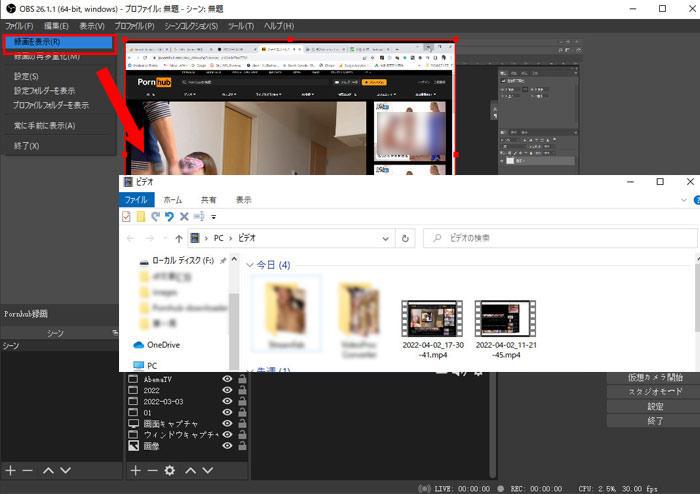Viewport: 700px width, 494px height.
Task: Click the chevron before PC in the address bar
Action: (206, 238)
